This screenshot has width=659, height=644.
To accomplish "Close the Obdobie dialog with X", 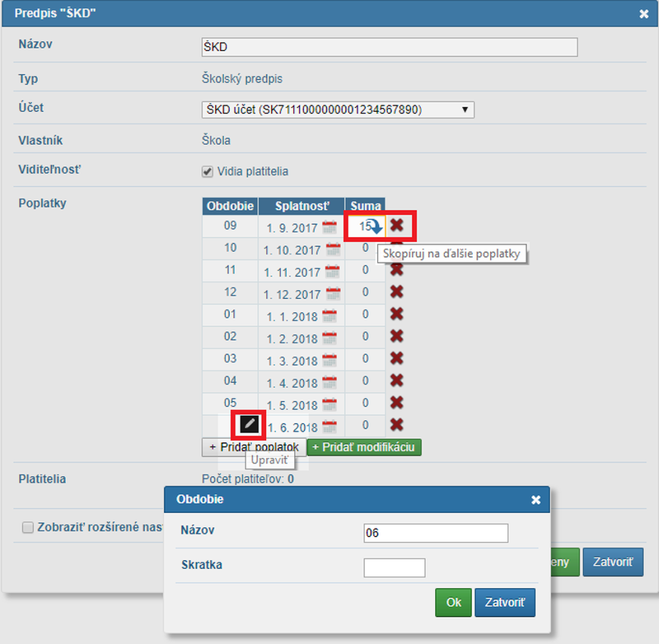I will (x=535, y=500).
